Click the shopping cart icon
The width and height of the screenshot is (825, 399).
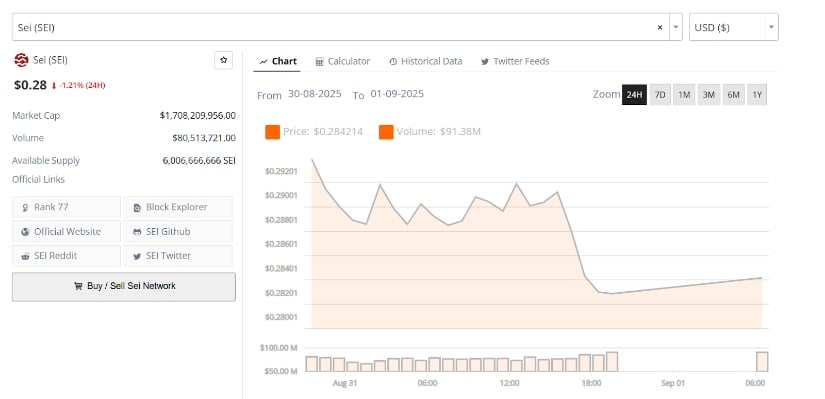pyautogui.click(x=78, y=286)
